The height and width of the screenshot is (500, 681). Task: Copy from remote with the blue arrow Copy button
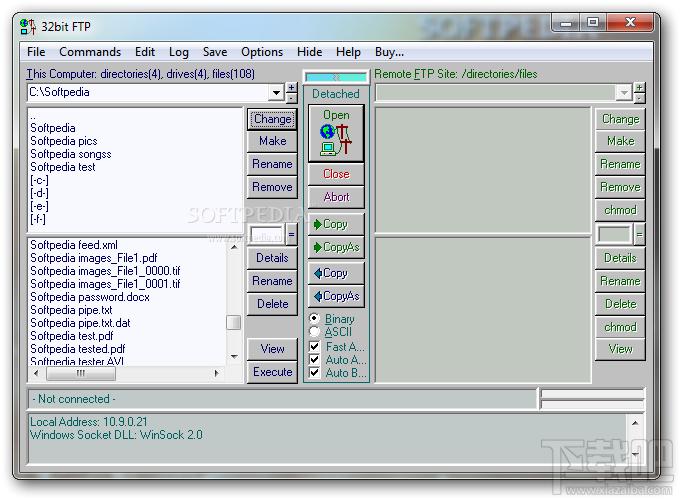[x=336, y=273]
